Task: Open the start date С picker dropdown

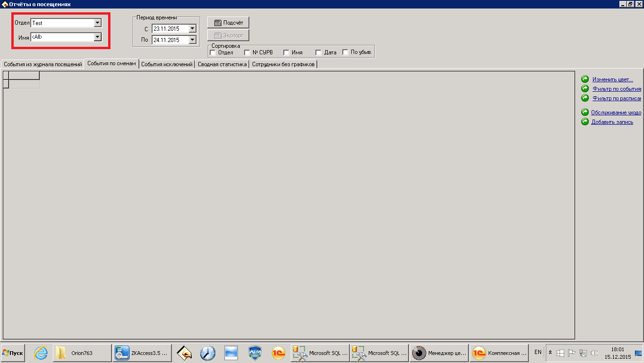Action: click(x=192, y=29)
